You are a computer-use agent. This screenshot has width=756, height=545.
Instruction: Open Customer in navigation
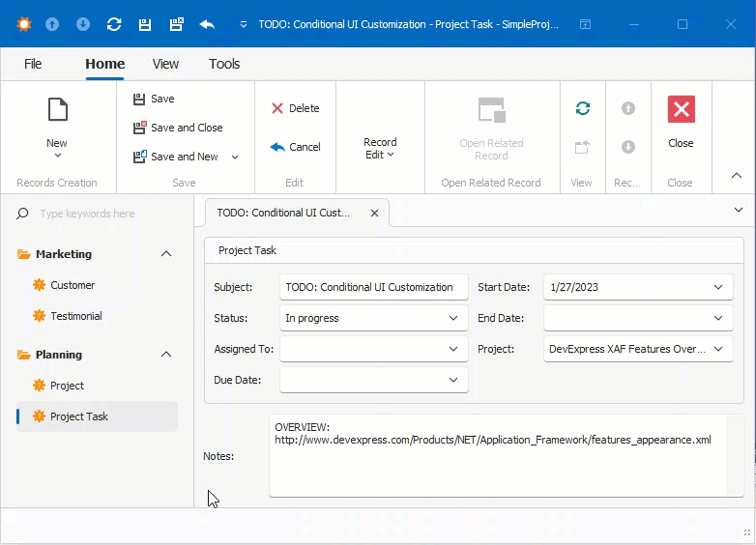(73, 285)
